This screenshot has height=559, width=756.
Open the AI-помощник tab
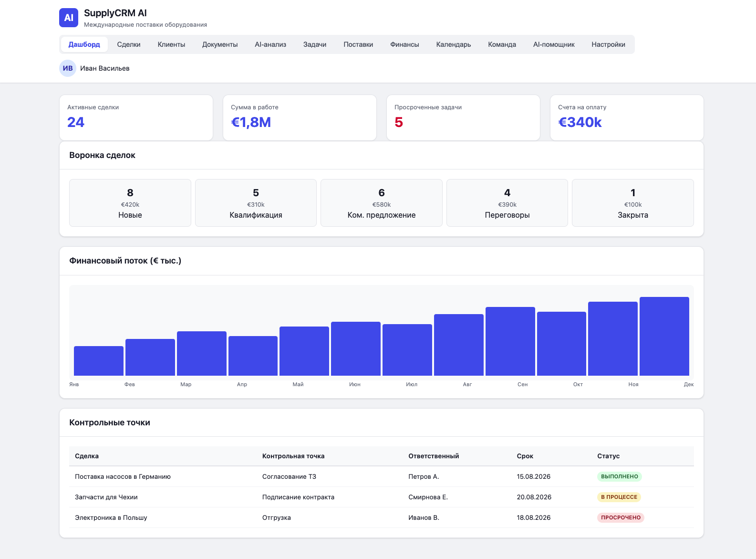coord(554,44)
